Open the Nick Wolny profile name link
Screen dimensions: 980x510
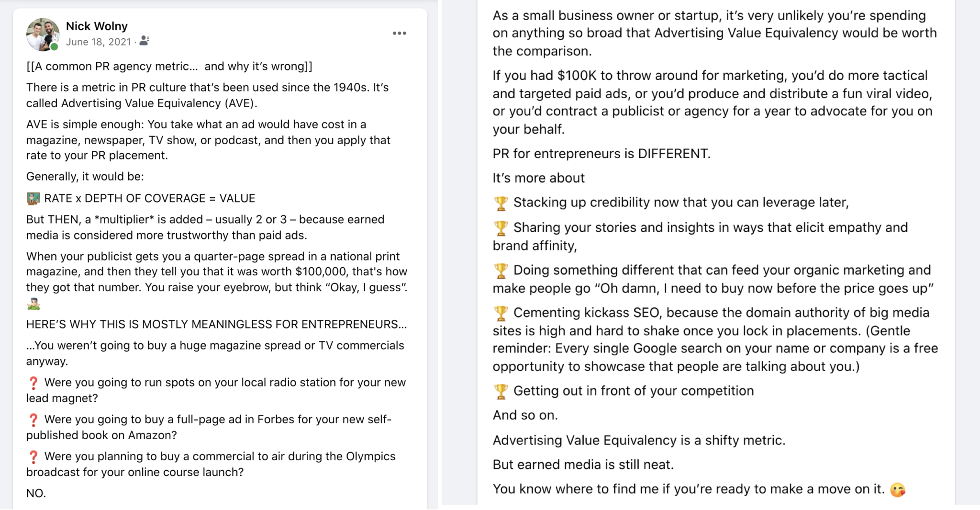click(97, 26)
